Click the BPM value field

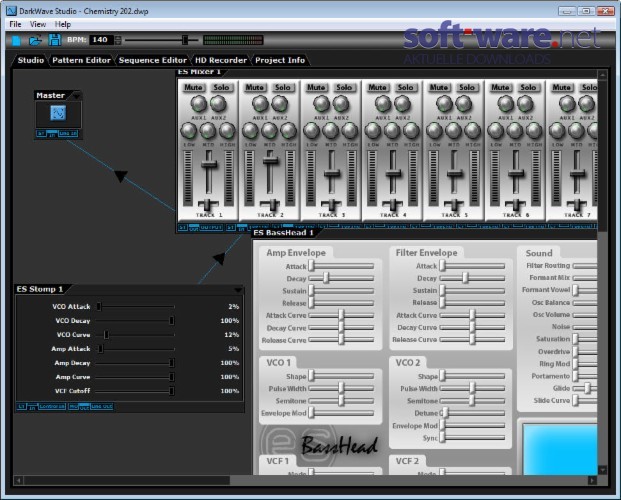click(101, 40)
